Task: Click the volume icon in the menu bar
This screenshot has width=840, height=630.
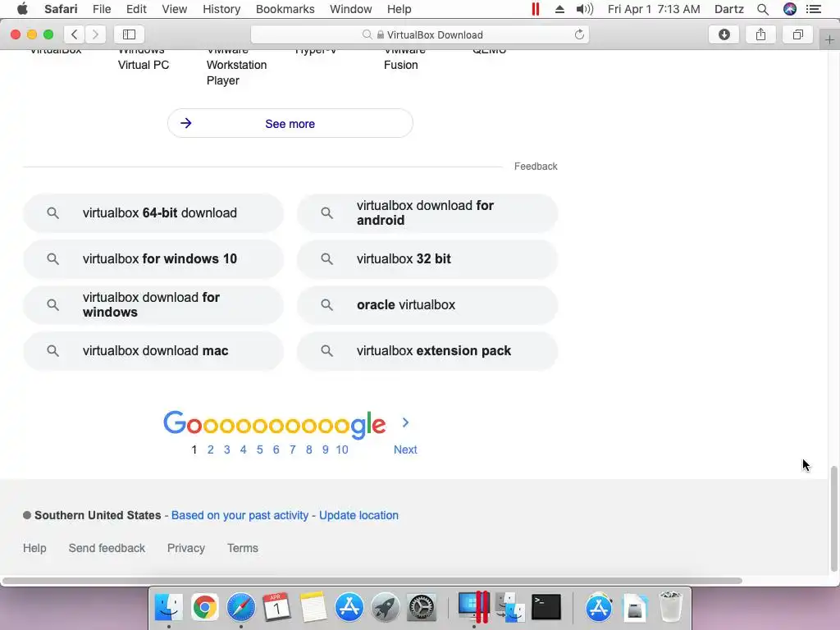Action: click(584, 9)
